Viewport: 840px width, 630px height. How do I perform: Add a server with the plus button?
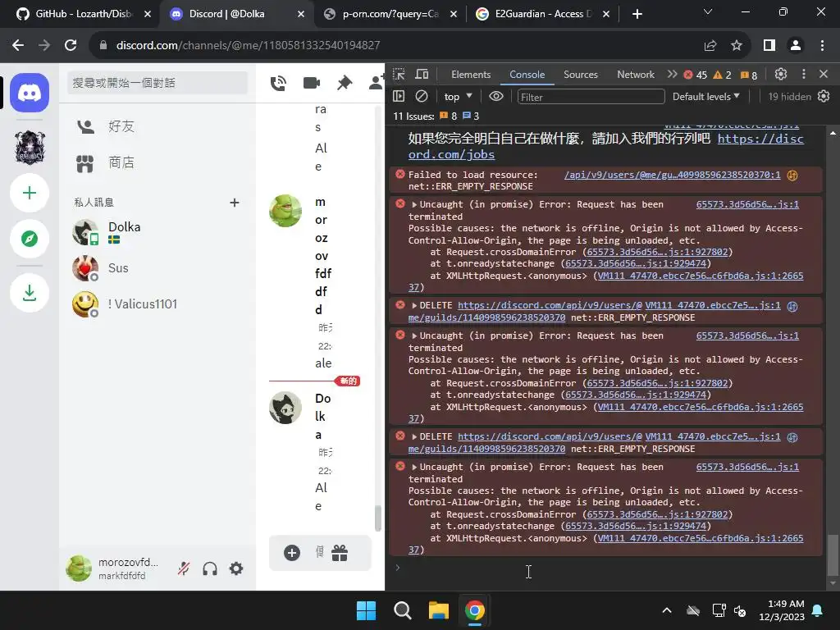(x=30, y=193)
